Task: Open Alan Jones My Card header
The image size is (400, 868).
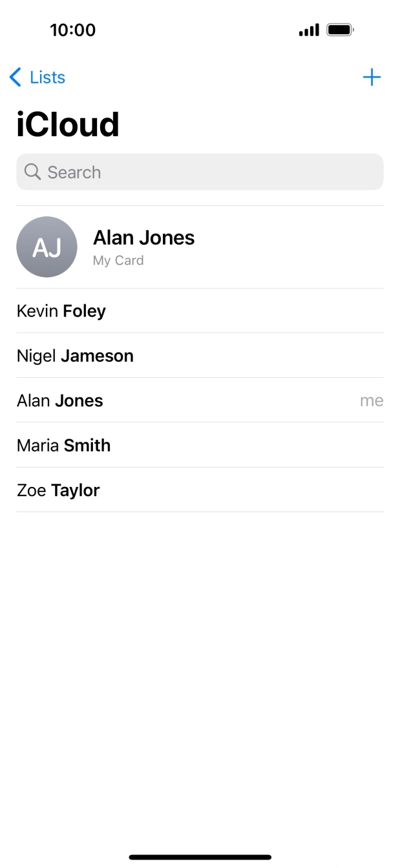Action: point(143,238)
